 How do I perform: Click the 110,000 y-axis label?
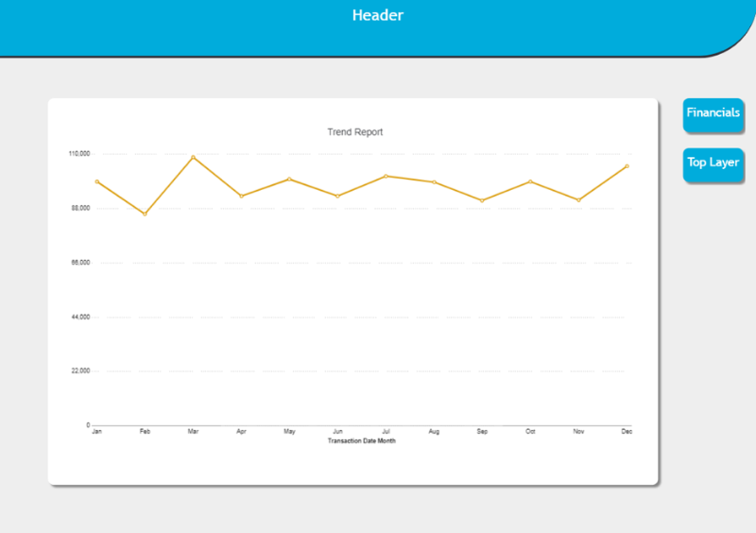pyautogui.click(x=78, y=153)
